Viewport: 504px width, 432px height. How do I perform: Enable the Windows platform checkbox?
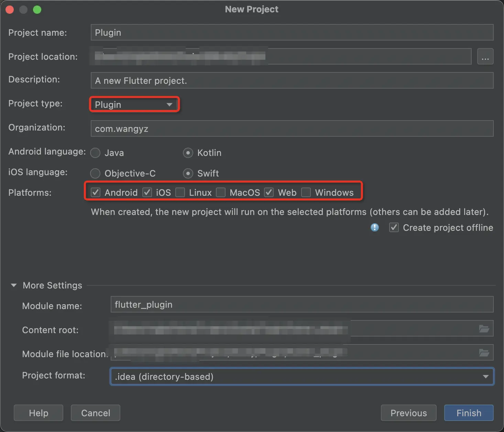coord(306,192)
